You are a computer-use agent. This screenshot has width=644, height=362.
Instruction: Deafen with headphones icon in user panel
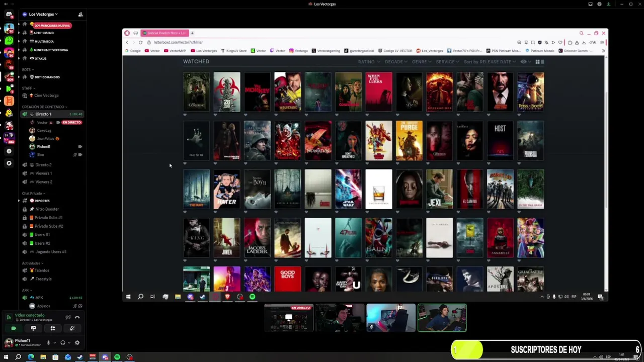(x=63, y=343)
